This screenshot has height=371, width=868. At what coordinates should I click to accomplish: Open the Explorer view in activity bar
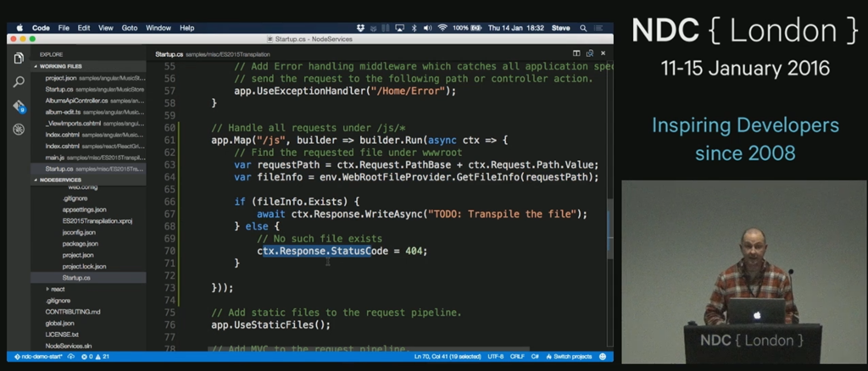click(x=19, y=58)
